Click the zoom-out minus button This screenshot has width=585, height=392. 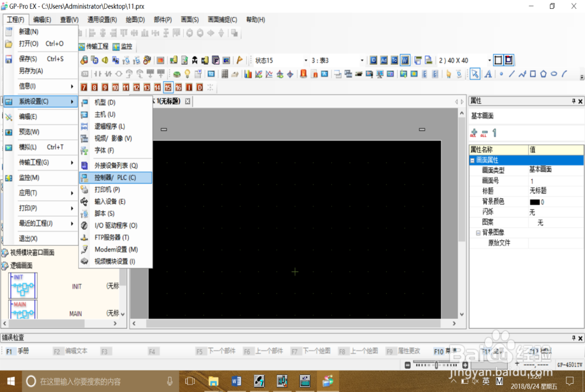[407, 365]
